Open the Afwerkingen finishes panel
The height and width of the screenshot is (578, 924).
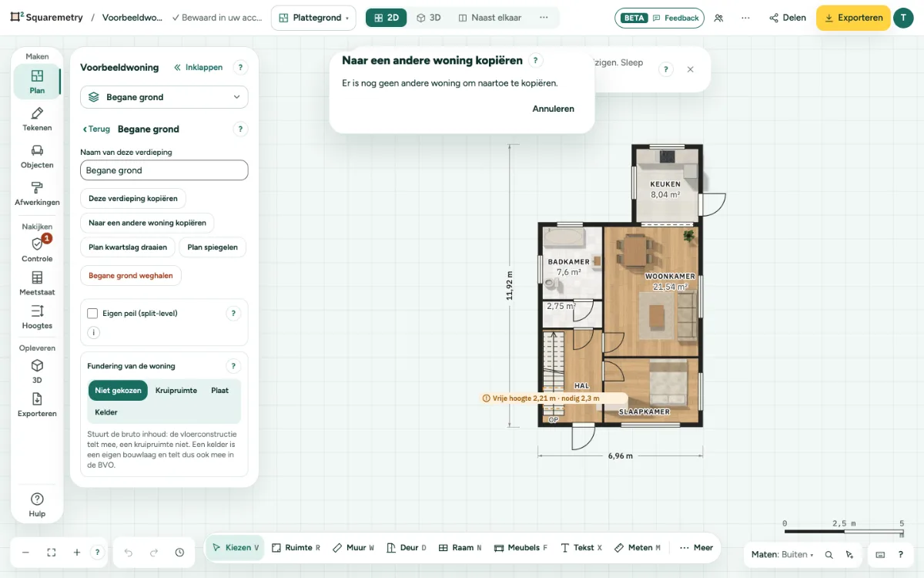(37, 193)
